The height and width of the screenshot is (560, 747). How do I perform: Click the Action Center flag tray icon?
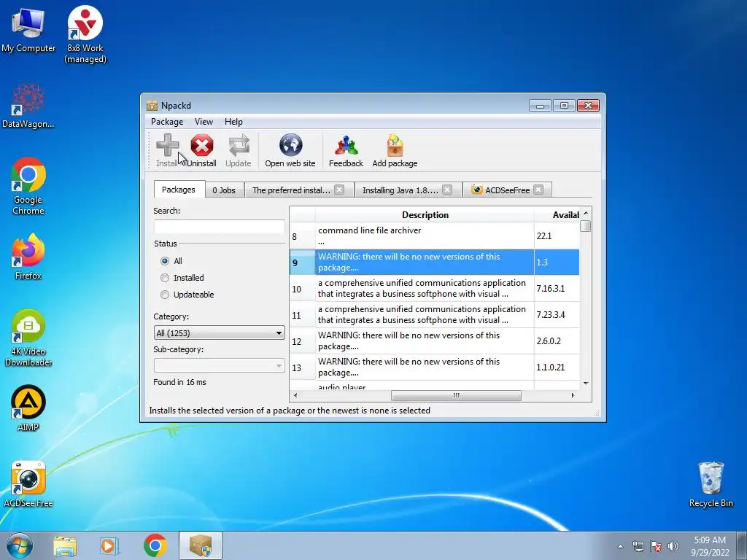pyautogui.click(x=656, y=546)
